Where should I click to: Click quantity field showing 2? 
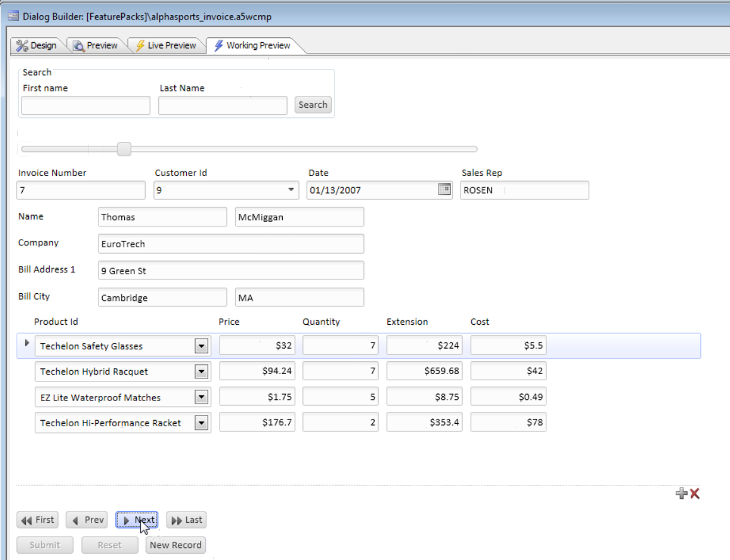[340, 423]
